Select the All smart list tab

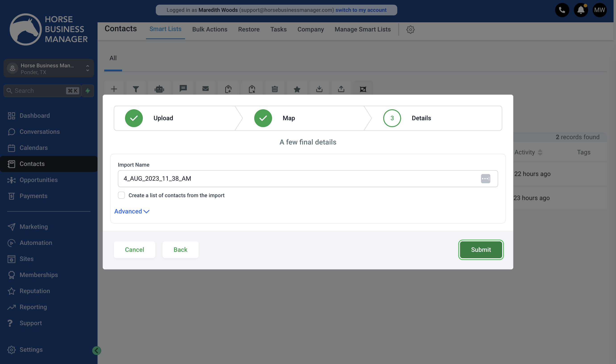113,58
